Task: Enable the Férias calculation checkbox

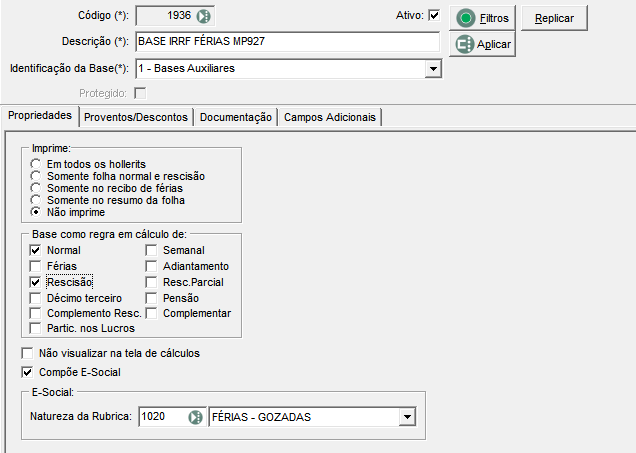Action: pyautogui.click(x=35, y=266)
